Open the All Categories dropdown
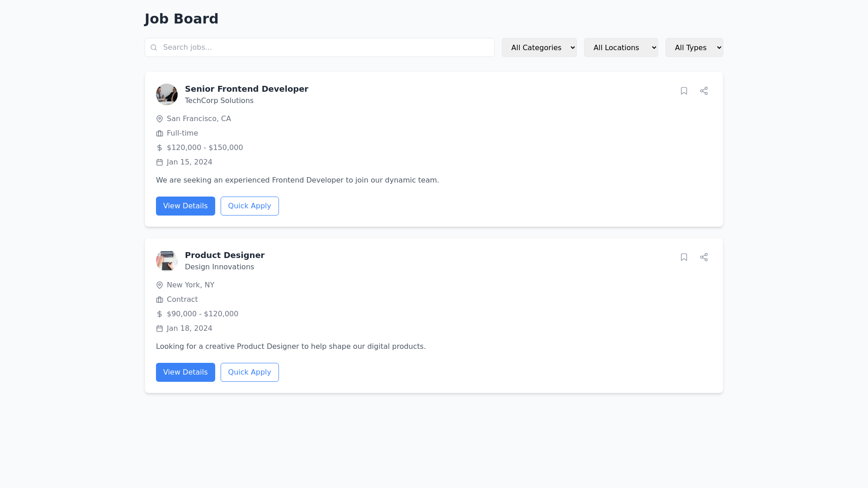This screenshot has width=868, height=488. coord(539,47)
